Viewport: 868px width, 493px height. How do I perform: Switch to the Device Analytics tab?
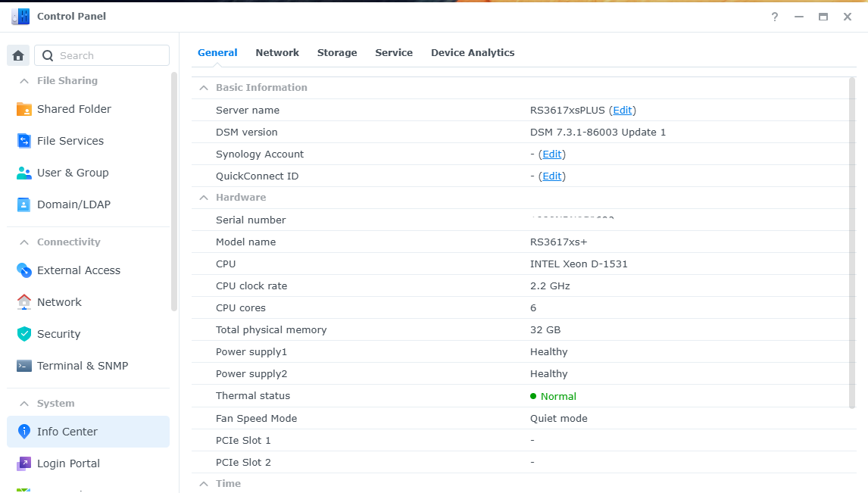(x=473, y=52)
